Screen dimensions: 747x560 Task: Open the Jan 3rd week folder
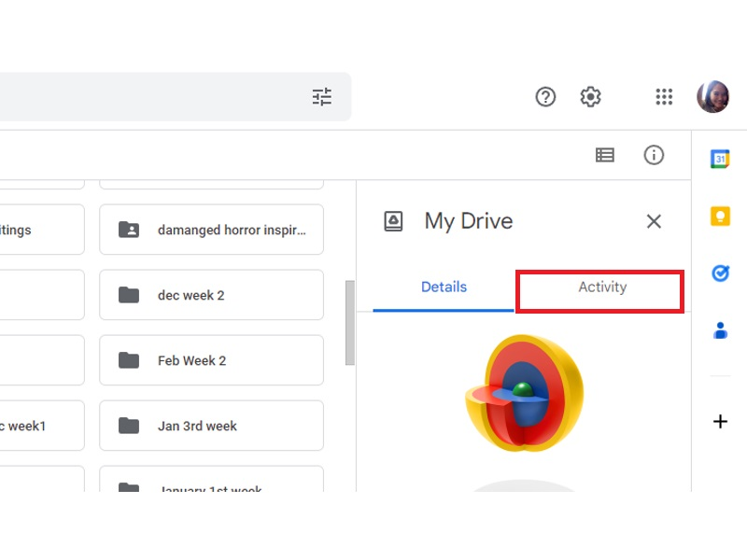[212, 426]
